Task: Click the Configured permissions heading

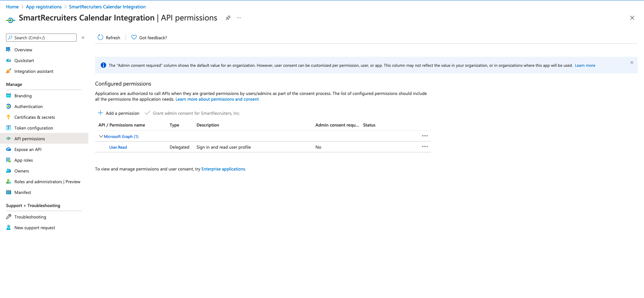Action: click(123, 84)
